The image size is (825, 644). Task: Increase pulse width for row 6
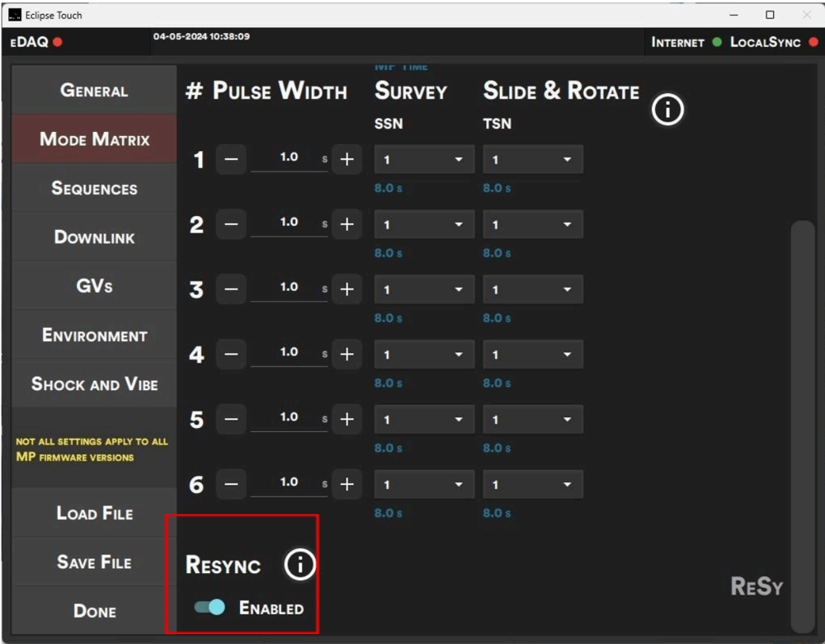[346, 485]
